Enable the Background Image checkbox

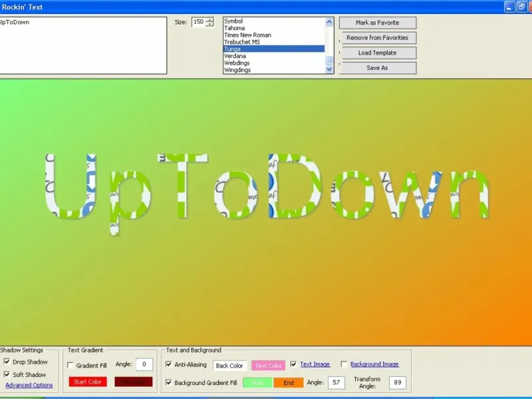tap(344, 364)
